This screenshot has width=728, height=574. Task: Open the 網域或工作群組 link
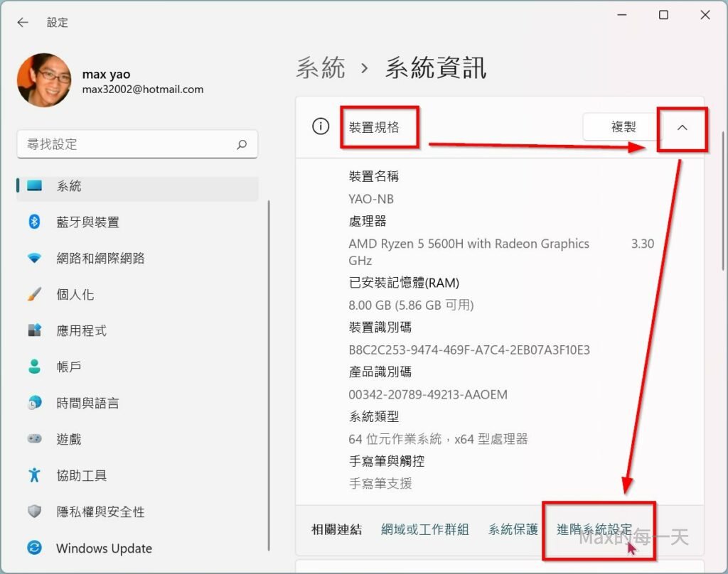[424, 529]
